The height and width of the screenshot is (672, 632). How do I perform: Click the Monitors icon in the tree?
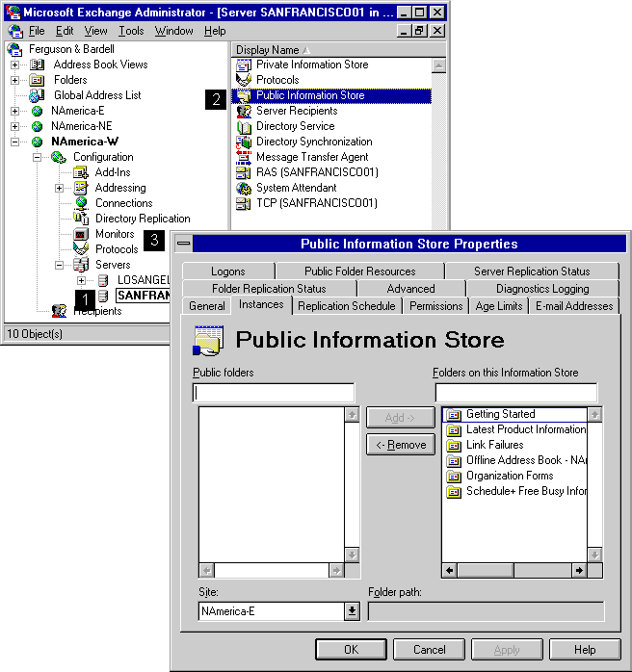point(81,234)
